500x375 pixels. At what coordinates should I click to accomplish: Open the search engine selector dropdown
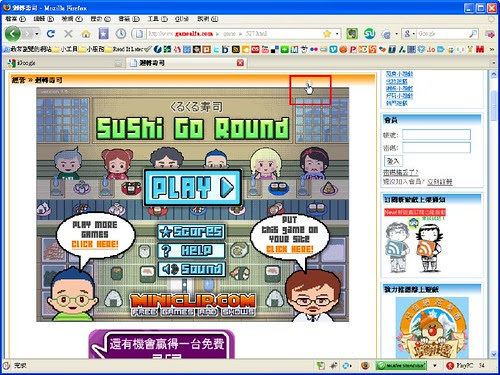[x=409, y=34]
